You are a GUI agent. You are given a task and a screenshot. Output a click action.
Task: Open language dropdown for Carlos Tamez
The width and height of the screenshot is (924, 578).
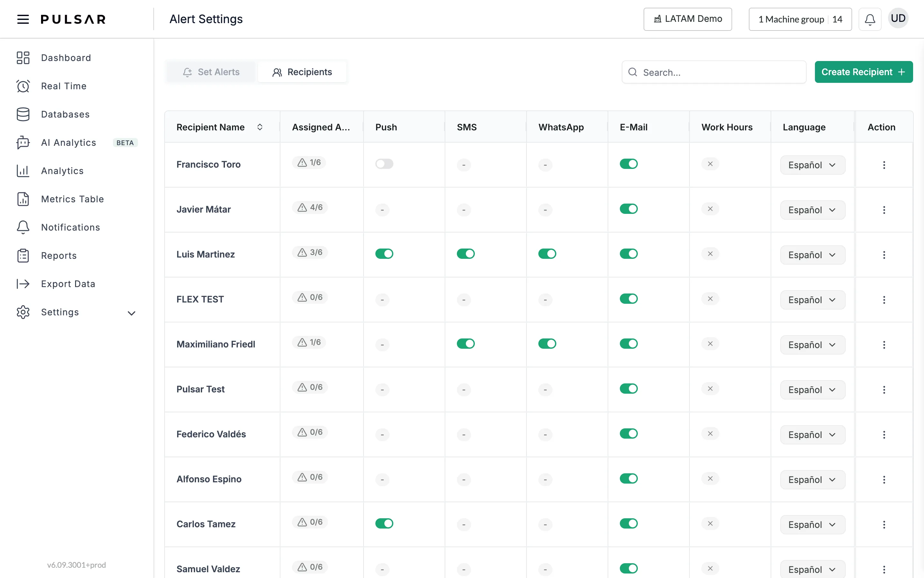pyautogui.click(x=812, y=524)
